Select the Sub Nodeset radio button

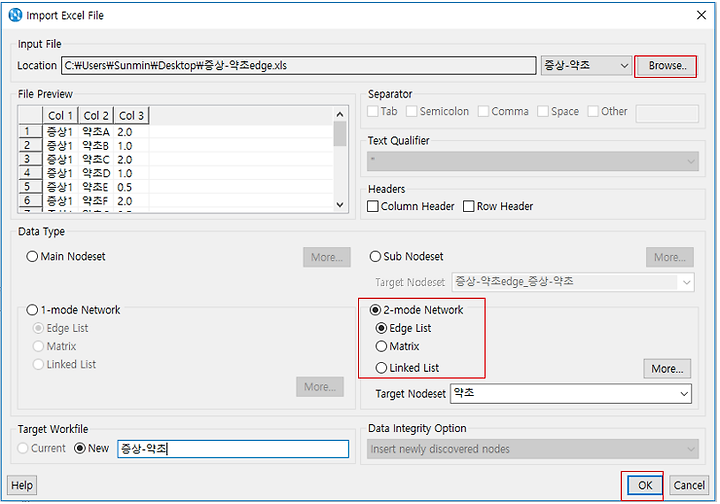(375, 257)
